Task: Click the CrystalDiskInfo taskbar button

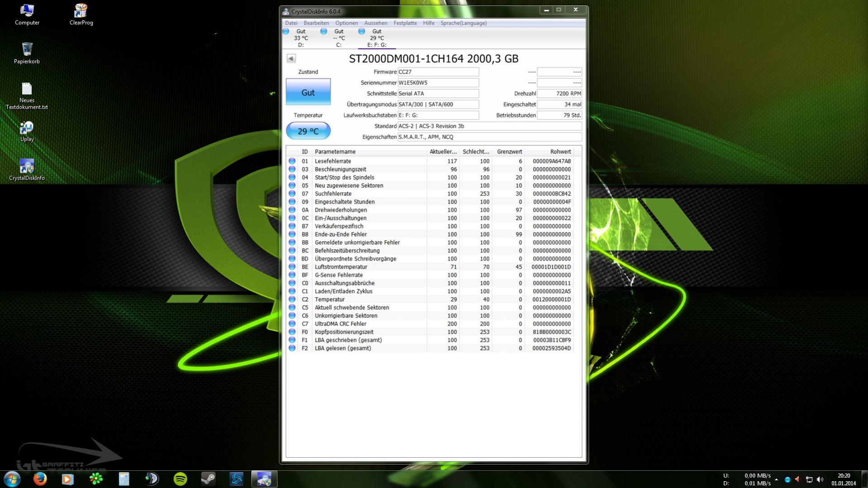Action: click(x=264, y=479)
